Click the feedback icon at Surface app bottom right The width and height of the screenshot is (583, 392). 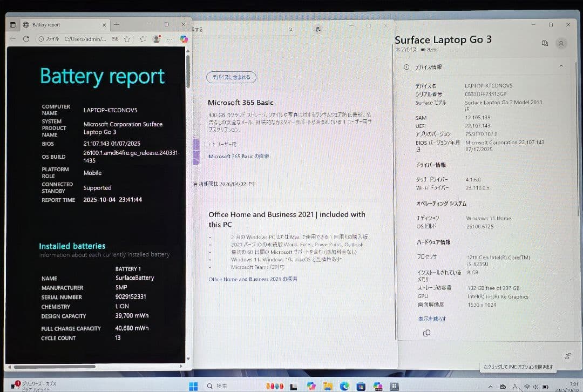(x=568, y=355)
